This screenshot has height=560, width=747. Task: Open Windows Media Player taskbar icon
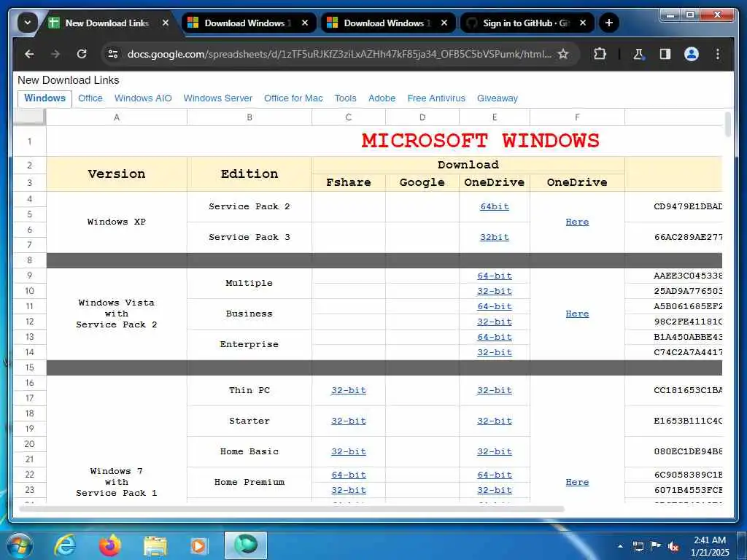pos(198,546)
